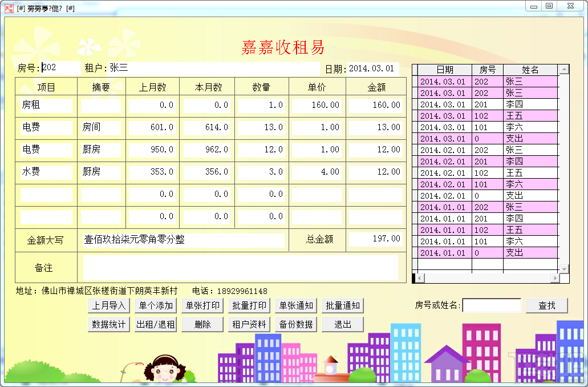Click the 房号 column header in records list
This screenshot has height=387, width=588.
point(488,70)
